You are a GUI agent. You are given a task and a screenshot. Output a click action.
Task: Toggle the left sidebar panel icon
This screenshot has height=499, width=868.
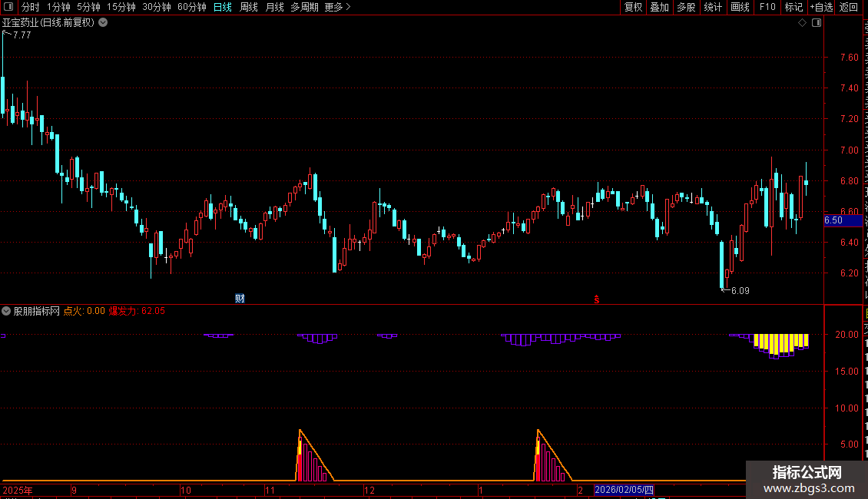pyautogui.click(x=8, y=7)
